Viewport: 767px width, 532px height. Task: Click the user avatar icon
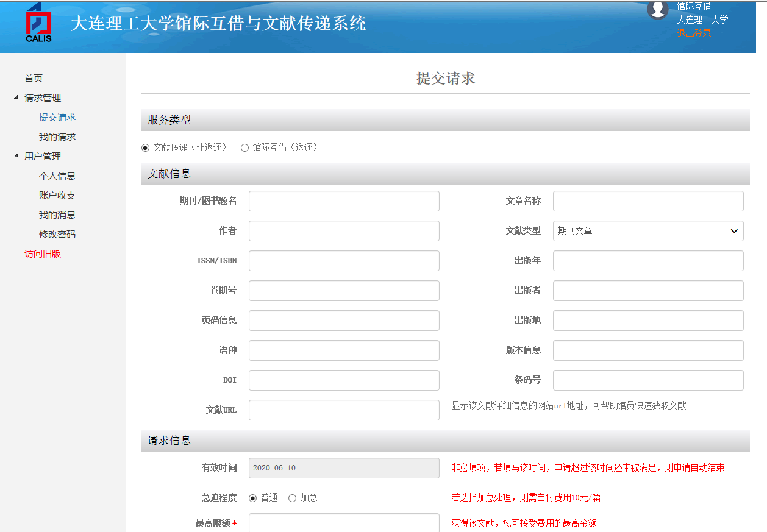pos(657,10)
